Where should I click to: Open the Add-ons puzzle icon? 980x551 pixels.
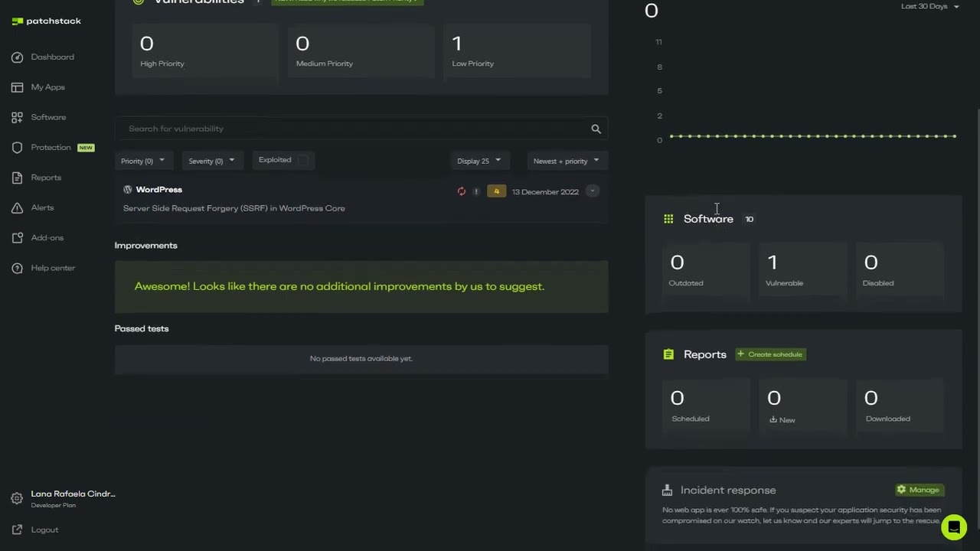17,238
